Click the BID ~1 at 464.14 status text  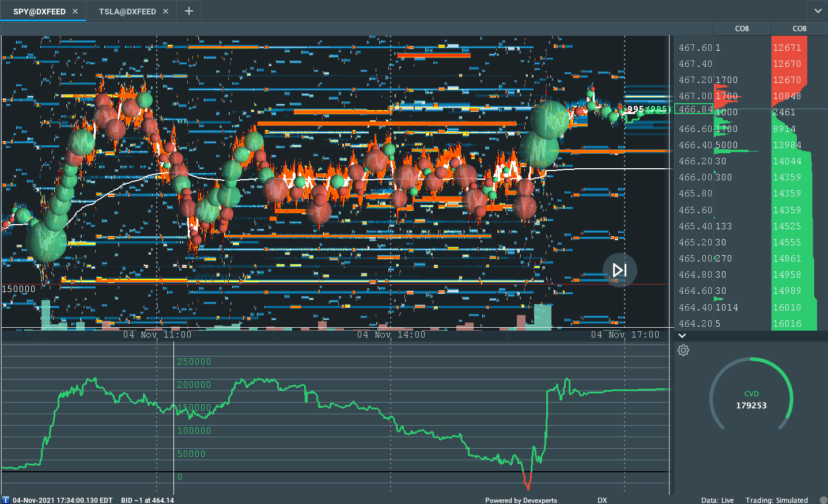148,501
